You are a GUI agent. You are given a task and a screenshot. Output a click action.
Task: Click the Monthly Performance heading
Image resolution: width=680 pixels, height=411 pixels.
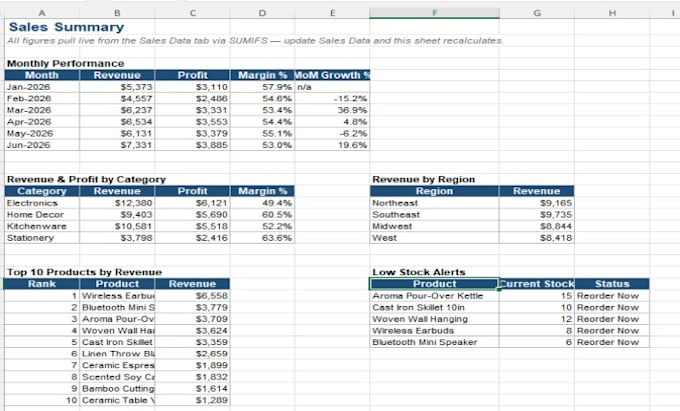[65, 64]
